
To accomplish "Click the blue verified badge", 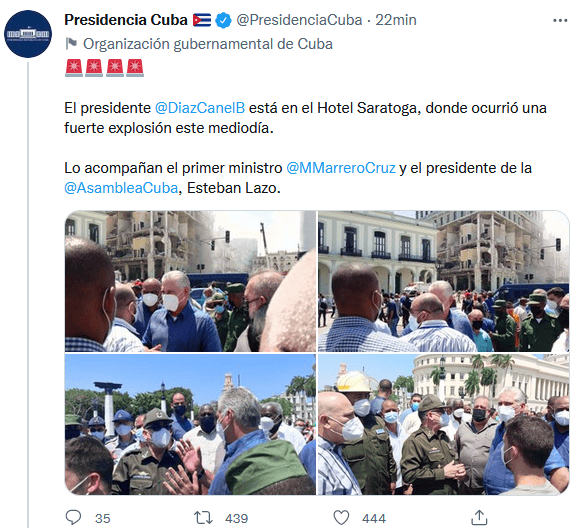I will (x=223, y=20).
